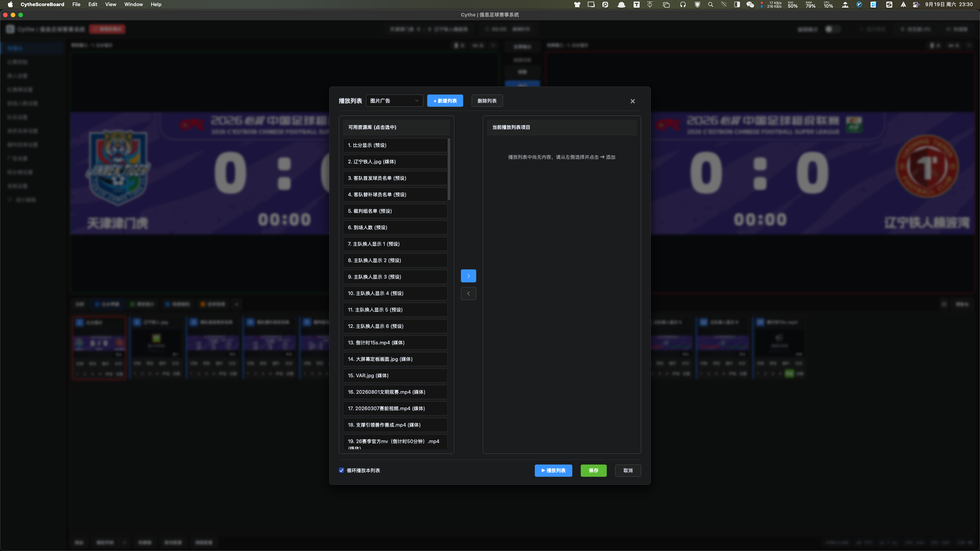This screenshot has height=551, width=980.
Task: Click the 删除列表 button
Action: (487, 101)
